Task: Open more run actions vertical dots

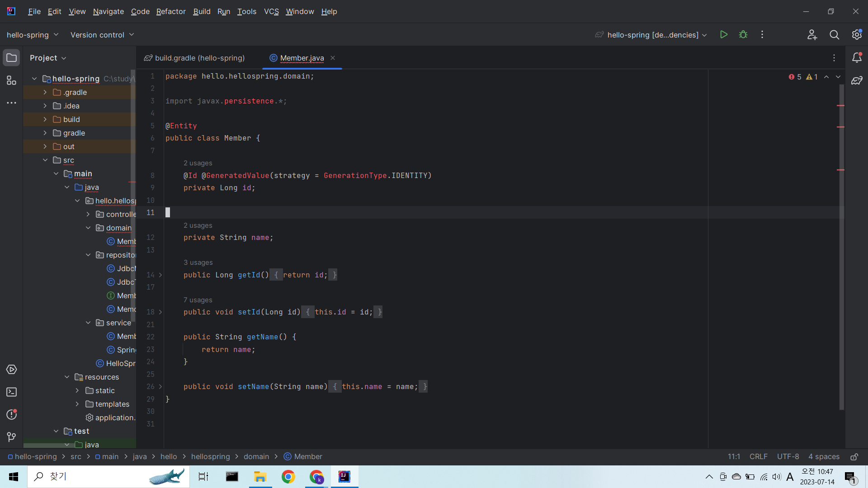Action: coord(762,35)
